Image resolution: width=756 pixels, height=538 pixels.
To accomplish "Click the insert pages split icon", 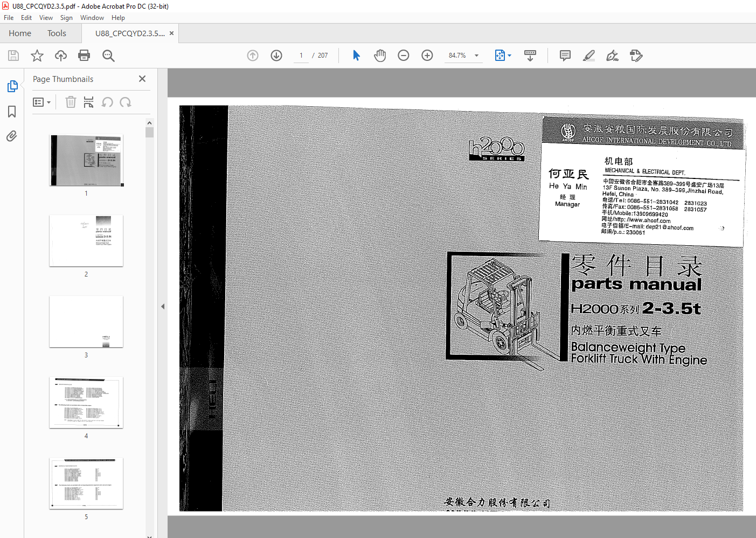I will click(x=89, y=102).
